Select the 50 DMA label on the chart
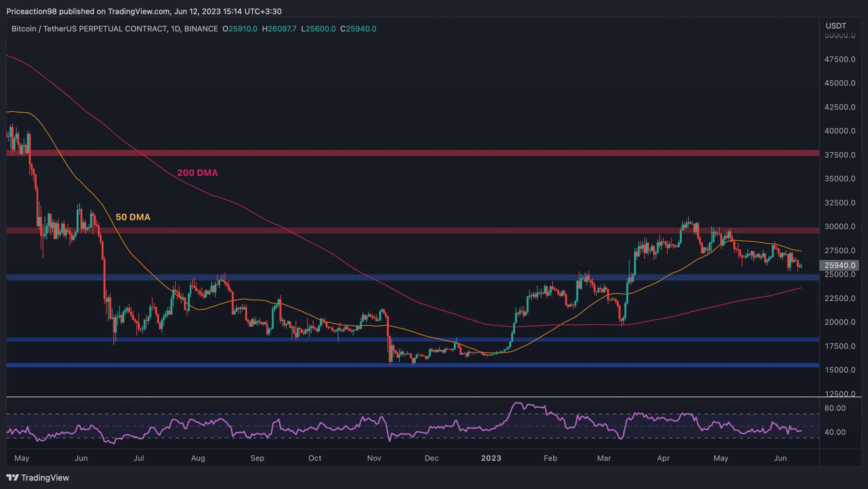Screen dimensions: 868x489 pos(133,217)
